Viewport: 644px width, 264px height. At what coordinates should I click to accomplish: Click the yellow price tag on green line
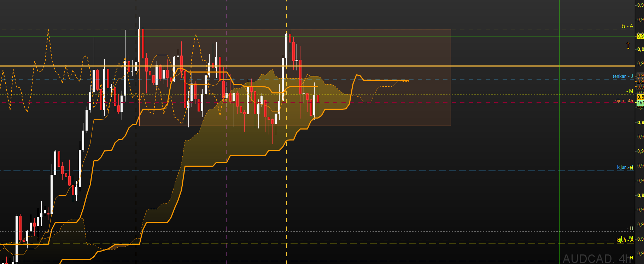pos(640,36)
